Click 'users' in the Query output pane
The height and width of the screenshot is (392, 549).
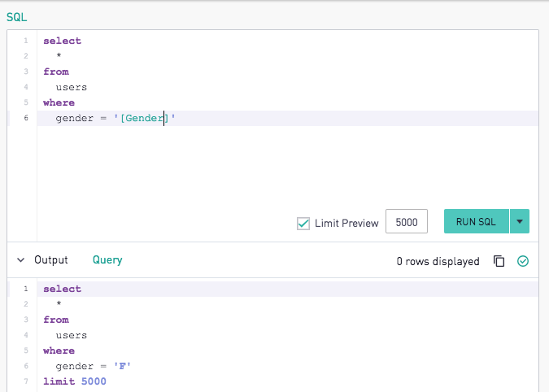tap(72, 335)
